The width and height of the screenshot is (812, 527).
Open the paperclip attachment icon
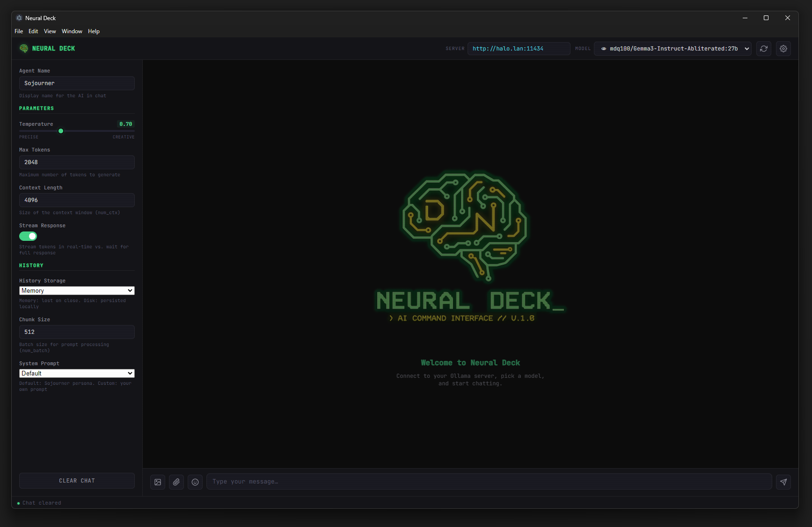pyautogui.click(x=176, y=482)
